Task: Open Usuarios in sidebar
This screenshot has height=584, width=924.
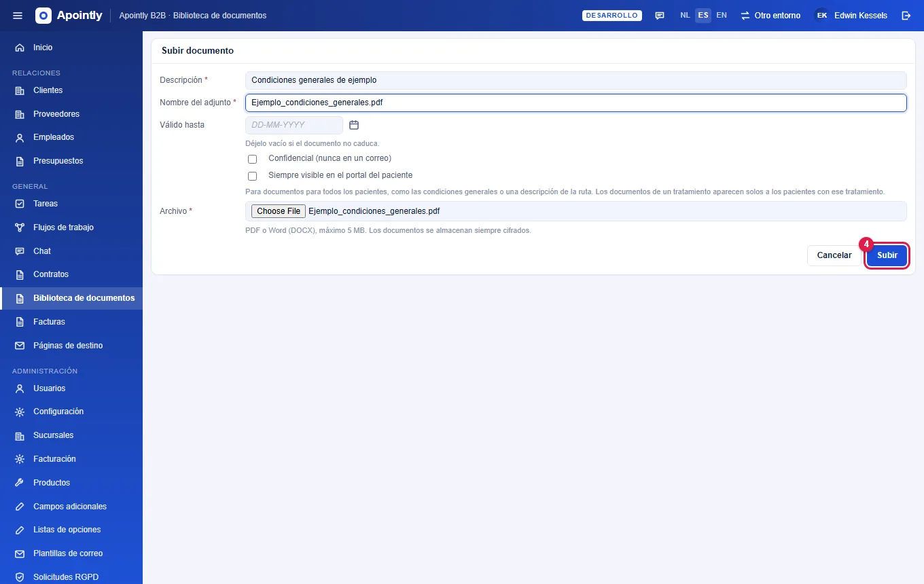Action: 71,388
